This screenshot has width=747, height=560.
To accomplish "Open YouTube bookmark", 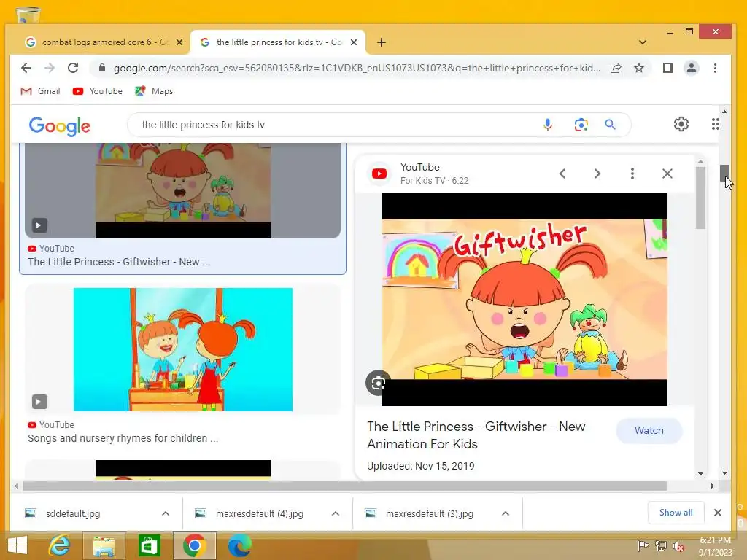I will (98, 91).
